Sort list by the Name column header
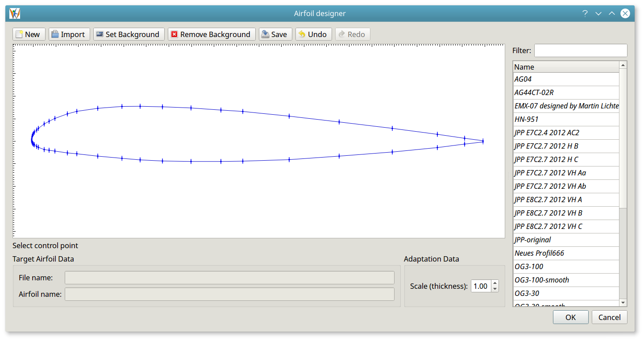This screenshot has width=644, height=341. 566,67
